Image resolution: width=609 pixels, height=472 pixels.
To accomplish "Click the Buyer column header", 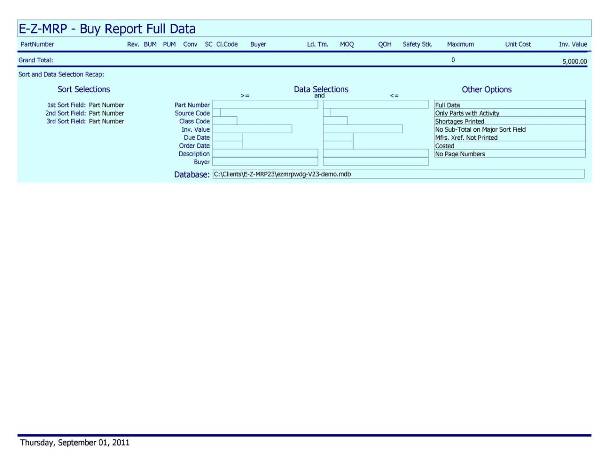I will (x=258, y=44).
